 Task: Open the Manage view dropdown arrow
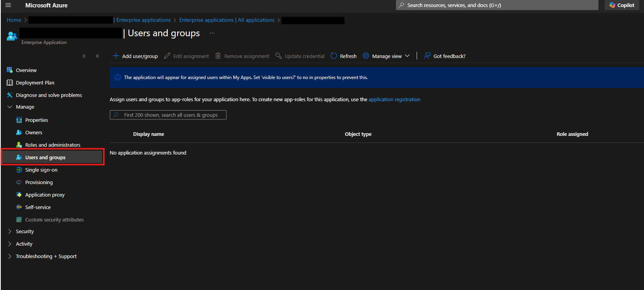407,56
